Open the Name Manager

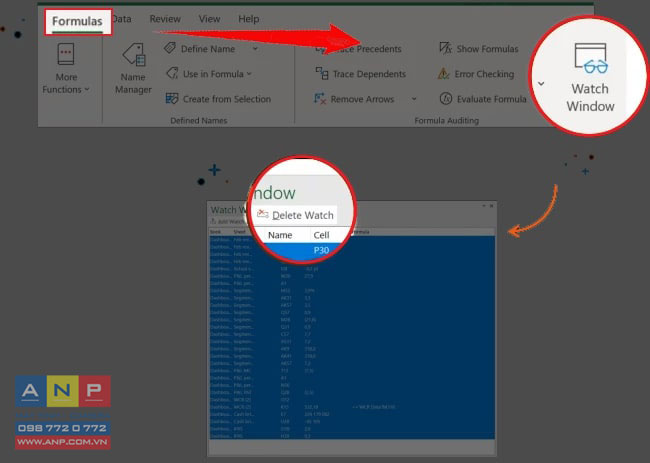pos(133,68)
